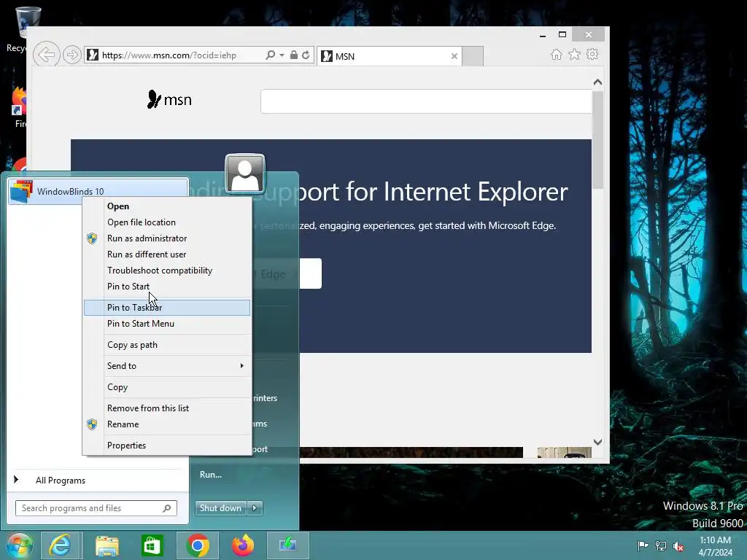Viewport: 747px width, 560px height.
Task: Click the IE back arrow button
Action: (x=46, y=55)
